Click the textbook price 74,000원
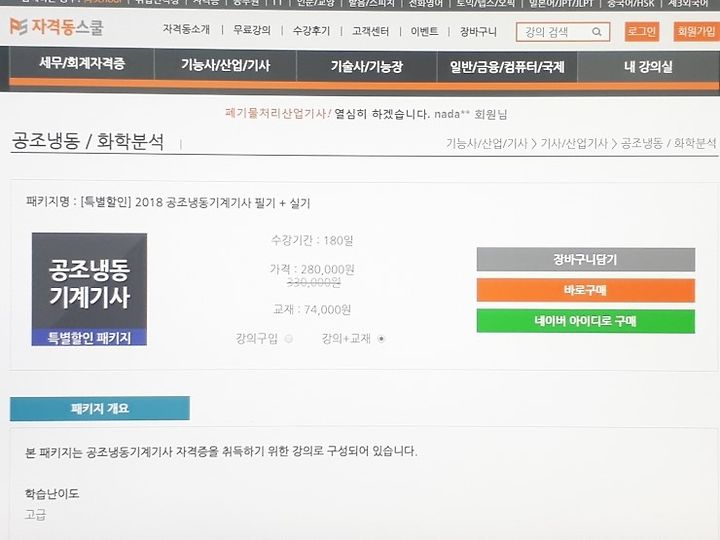The image size is (720, 540). click(x=327, y=309)
